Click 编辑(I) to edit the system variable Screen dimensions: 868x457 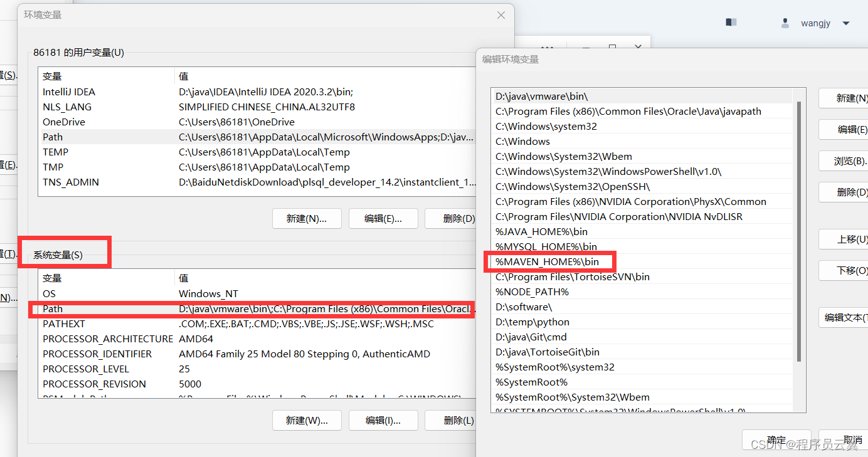[383, 420]
